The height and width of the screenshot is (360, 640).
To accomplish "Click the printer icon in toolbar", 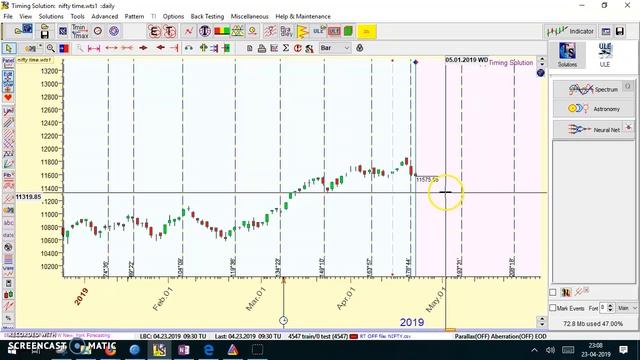I will tap(262, 48).
